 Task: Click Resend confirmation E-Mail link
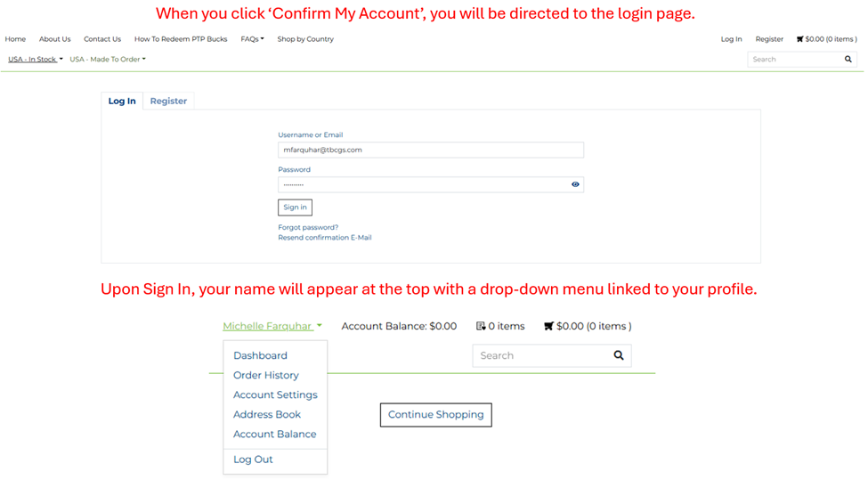tap(324, 238)
